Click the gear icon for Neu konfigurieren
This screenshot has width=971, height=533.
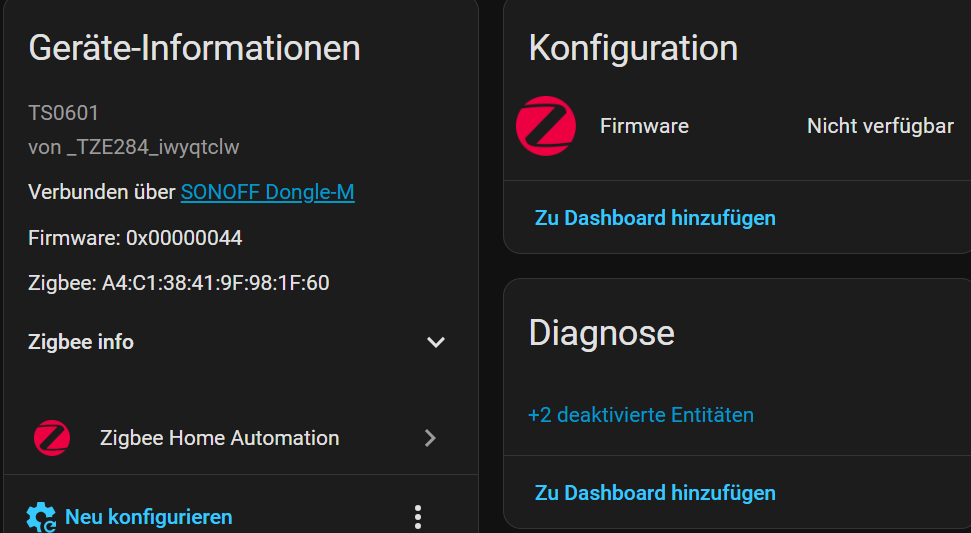41,517
